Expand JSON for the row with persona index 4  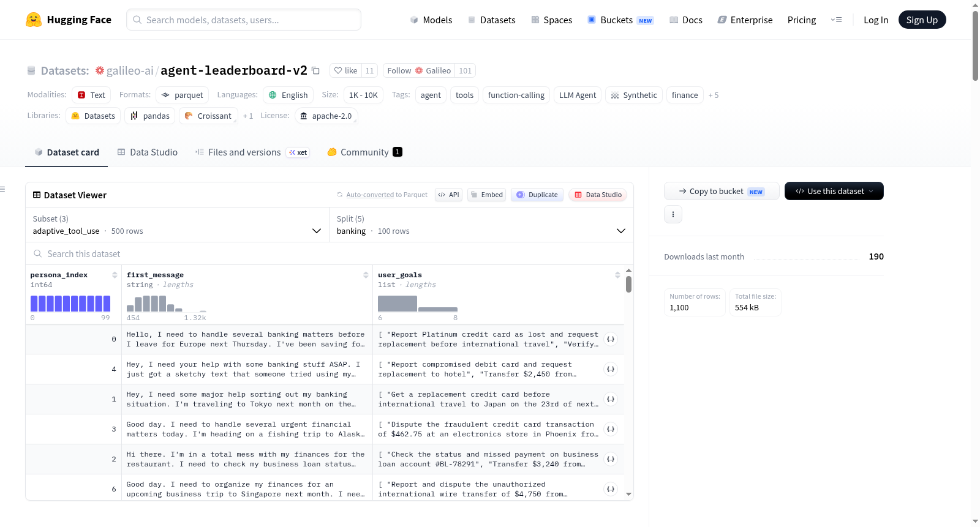coord(611,369)
